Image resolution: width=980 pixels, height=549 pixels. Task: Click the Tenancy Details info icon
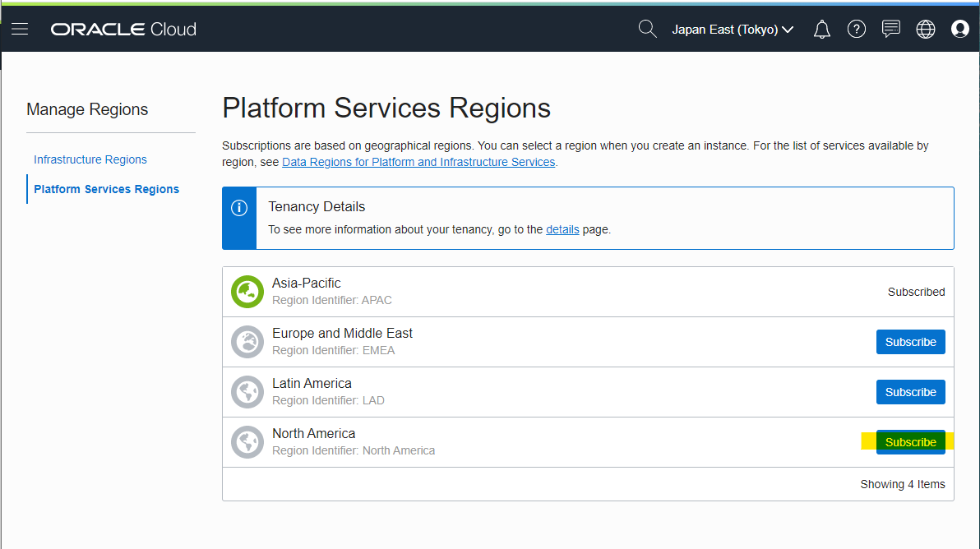pos(239,208)
